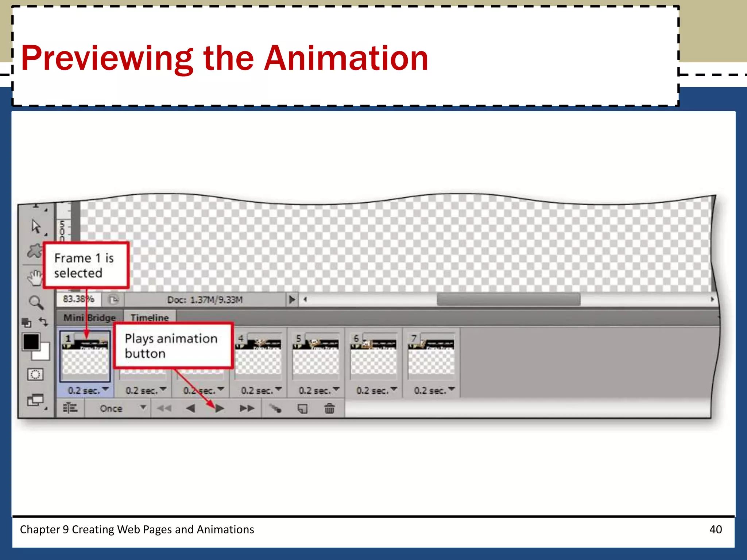Swap foreground and background colors
This screenshot has height=560, width=747.
pyautogui.click(x=43, y=322)
